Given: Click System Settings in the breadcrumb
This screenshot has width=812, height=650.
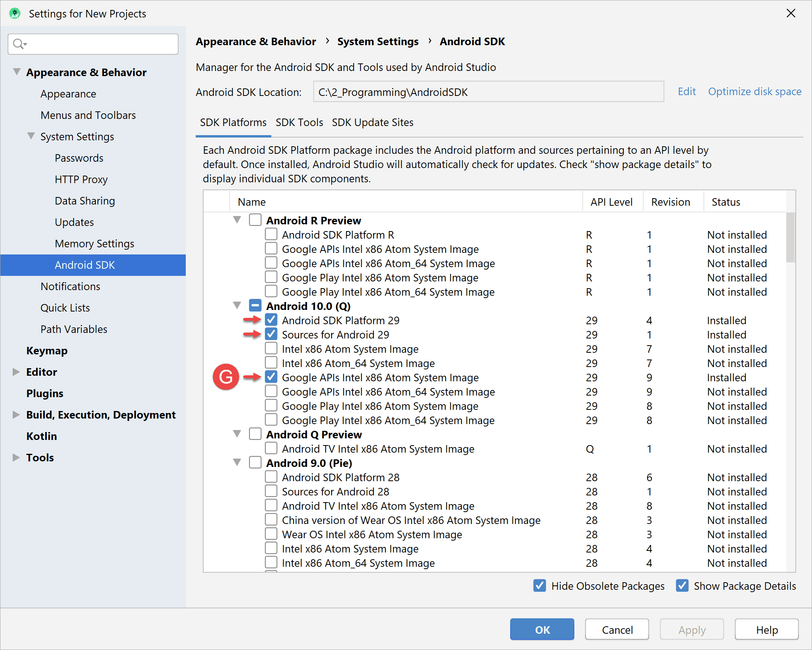Looking at the screenshot, I should click(378, 42).
